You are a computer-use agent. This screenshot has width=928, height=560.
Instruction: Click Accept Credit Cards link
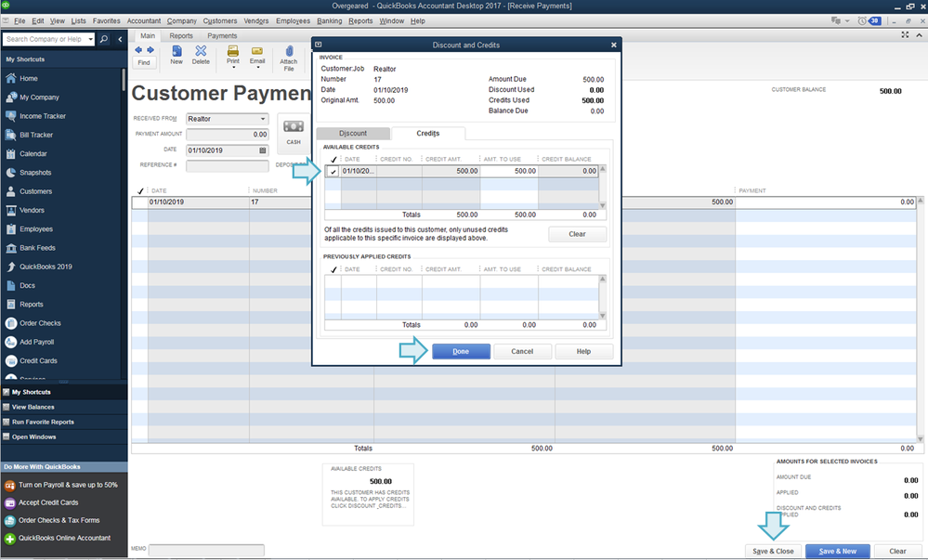pos(48,502)
